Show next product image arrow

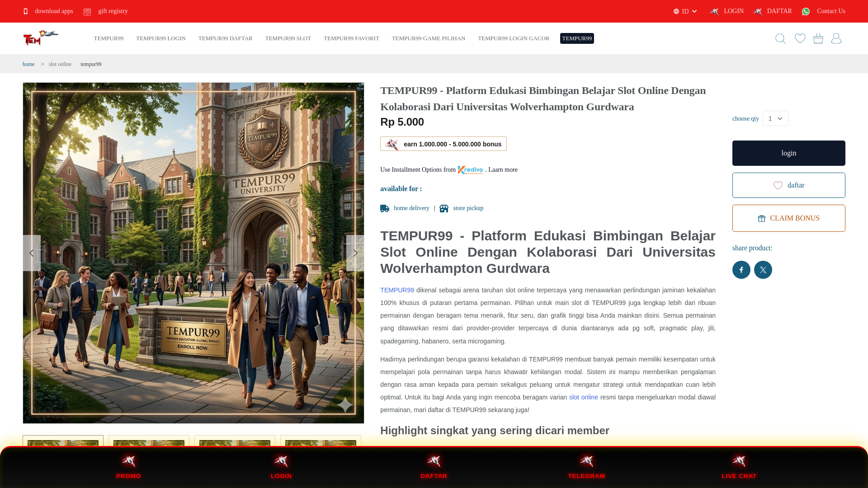coord(355,253)
